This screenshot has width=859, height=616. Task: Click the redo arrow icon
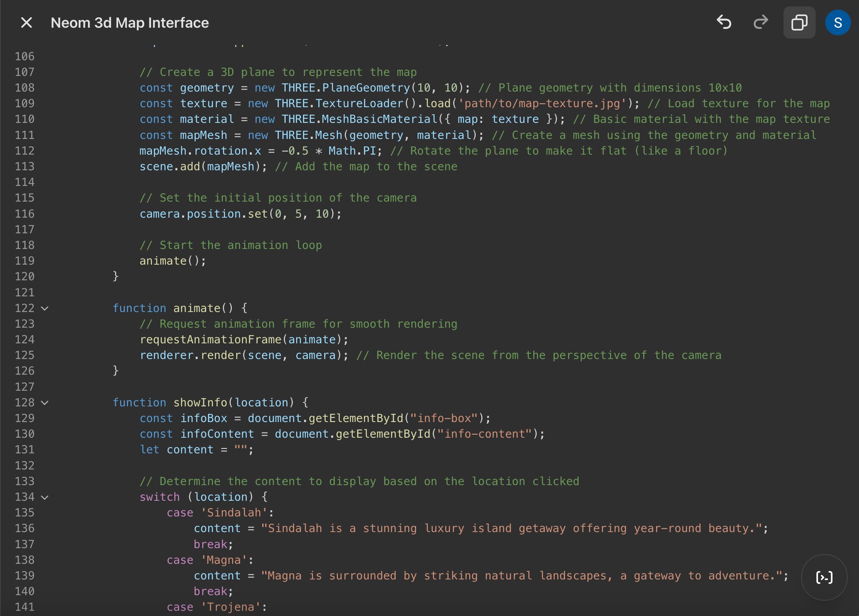tap(761, 22)
